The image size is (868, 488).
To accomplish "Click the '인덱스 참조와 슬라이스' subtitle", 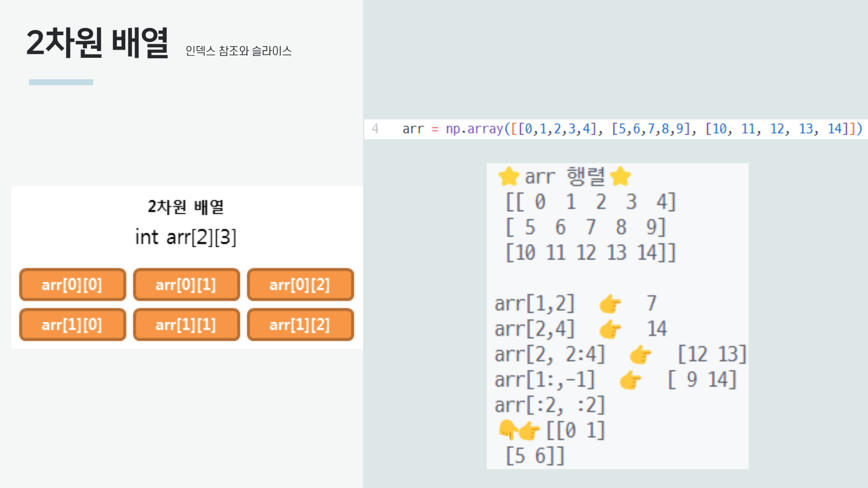I will (238, 51).
